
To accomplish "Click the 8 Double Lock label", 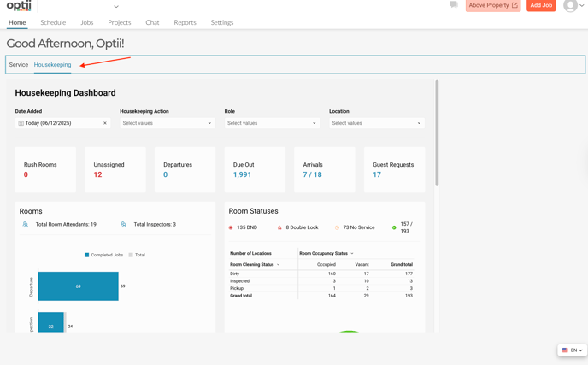I will (302, 227).
